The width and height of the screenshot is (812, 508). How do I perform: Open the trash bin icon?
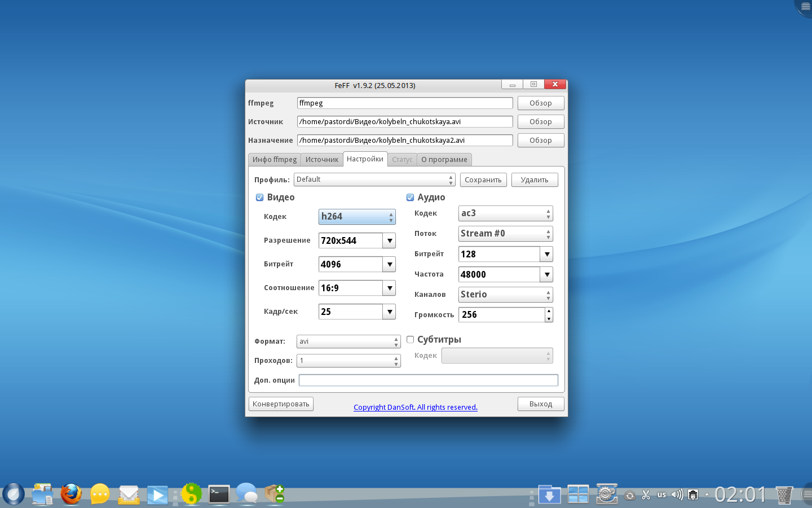pyautogui.click(x=784, y=495)
